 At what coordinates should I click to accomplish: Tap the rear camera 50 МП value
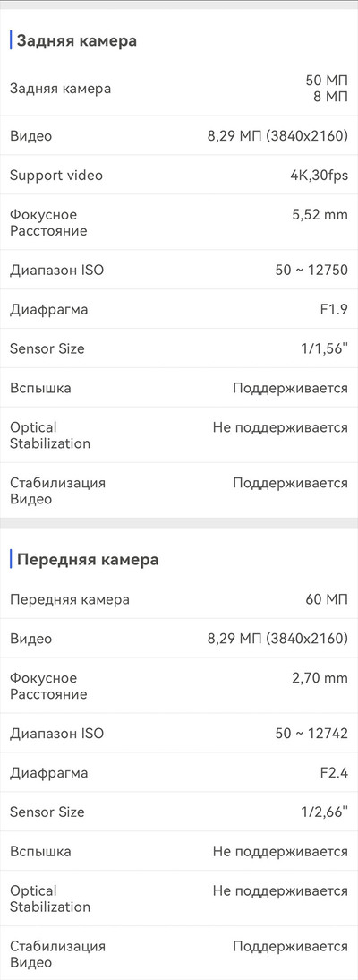click(326, 81)
